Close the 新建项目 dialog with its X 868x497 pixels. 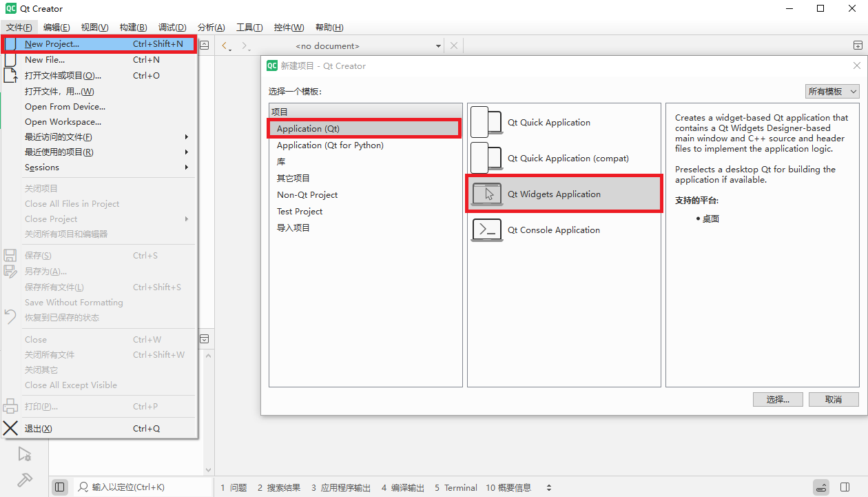[x=857, y=65]
